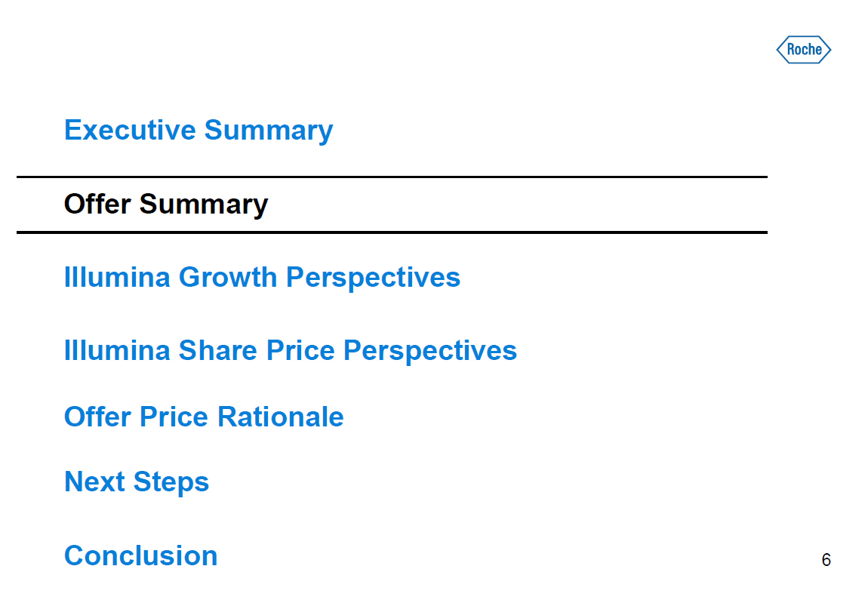The image size is (868, 603).
Task: Open Illumina Share Price Perspectives
Action: 291,350
